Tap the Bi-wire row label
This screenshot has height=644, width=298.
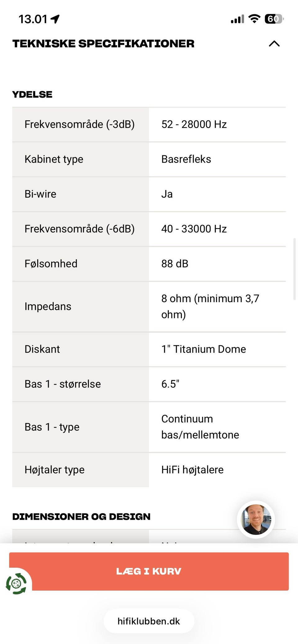(41, 194)
